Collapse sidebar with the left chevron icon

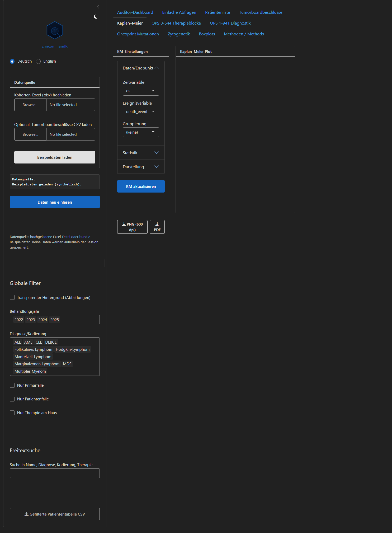pos(98,7)
